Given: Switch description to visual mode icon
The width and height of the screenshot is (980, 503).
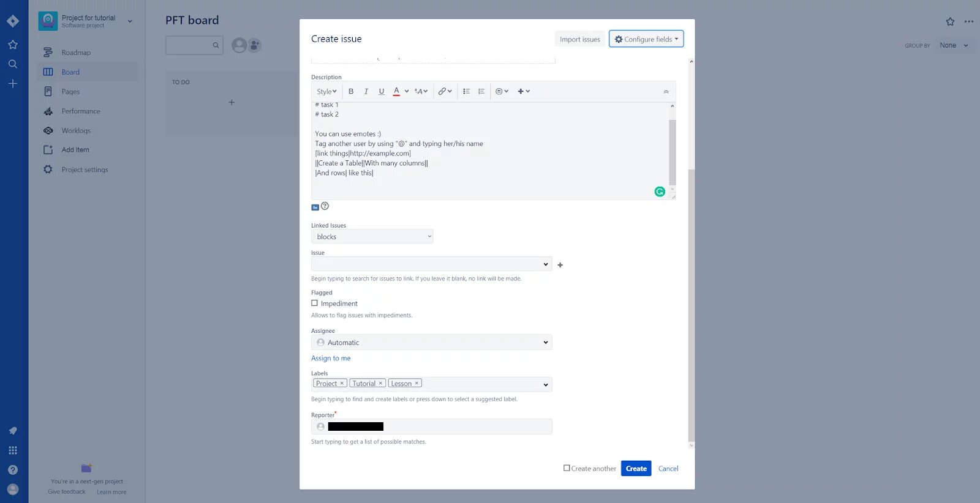Looking at the screenshot, I should click(x=315, y=207).
